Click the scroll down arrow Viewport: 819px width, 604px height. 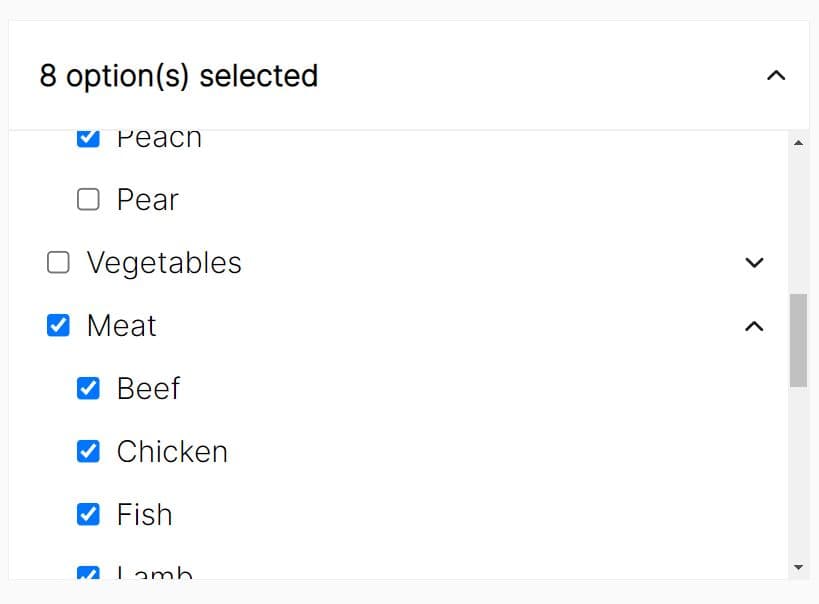(x=798, y=568)
